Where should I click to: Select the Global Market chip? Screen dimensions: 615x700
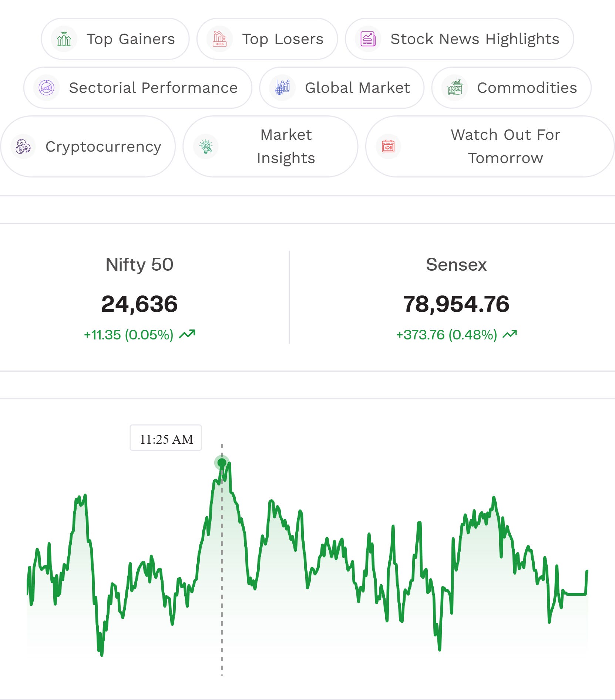342,88
